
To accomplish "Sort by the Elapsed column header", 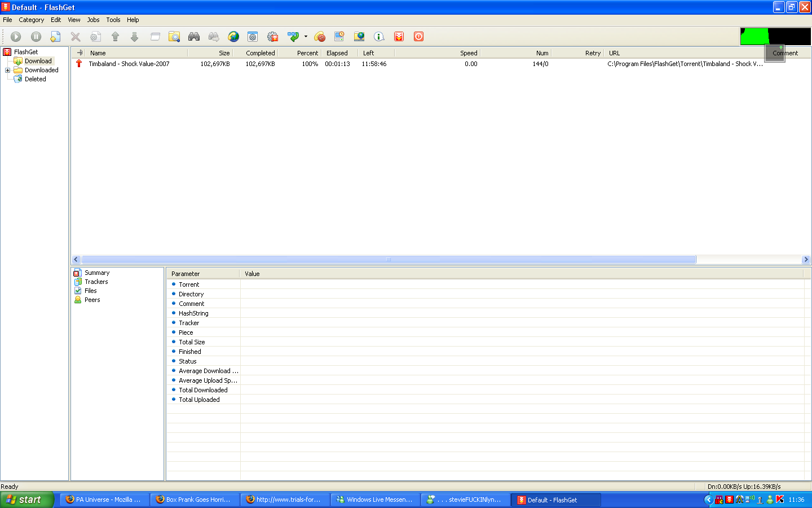I will click(339, 53).
